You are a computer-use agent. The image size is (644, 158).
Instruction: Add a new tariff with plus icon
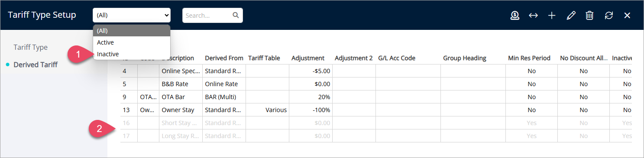pyautogui.click(x=552, y=16)
